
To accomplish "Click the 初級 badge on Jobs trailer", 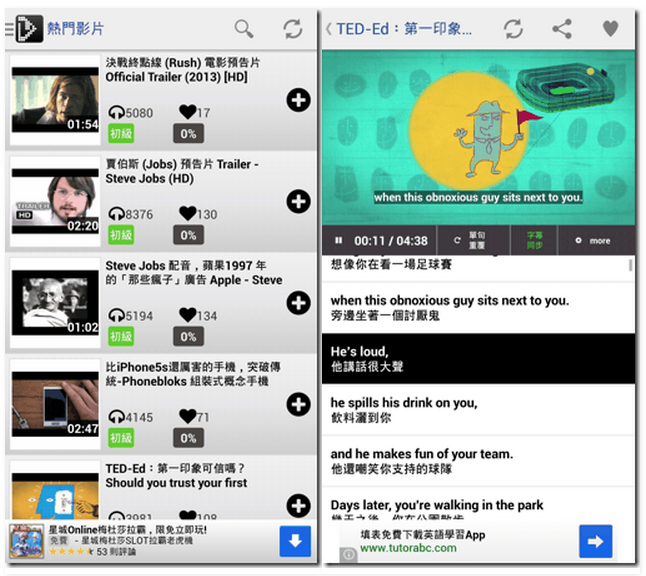I will pos(121,235).
